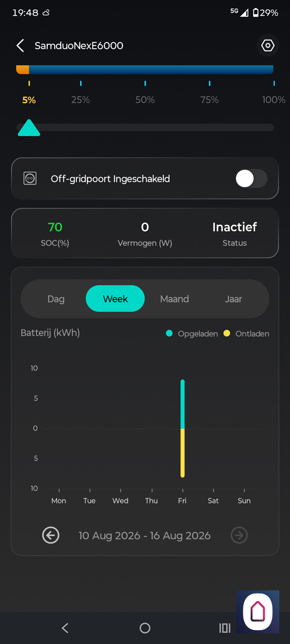The image size is (290, 644).
Task: Tap Android home navigation circle
Action: click(x=145, y=628)
